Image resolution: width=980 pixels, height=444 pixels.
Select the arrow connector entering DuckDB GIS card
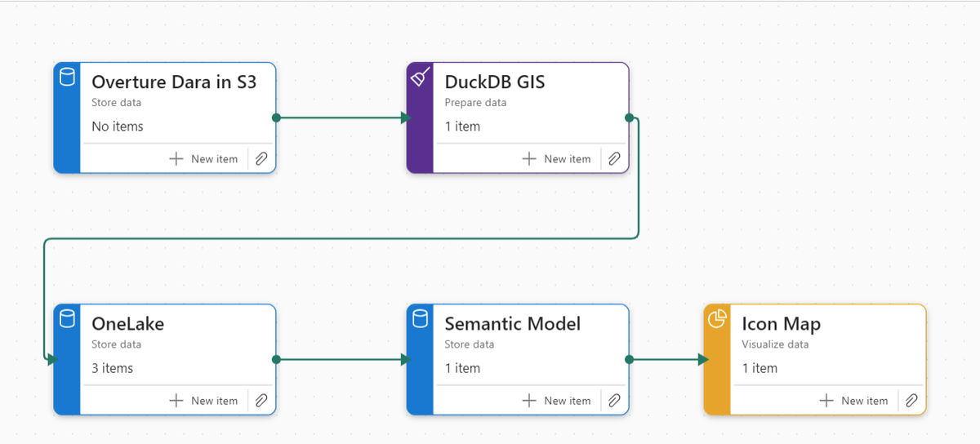coord(406,118)
